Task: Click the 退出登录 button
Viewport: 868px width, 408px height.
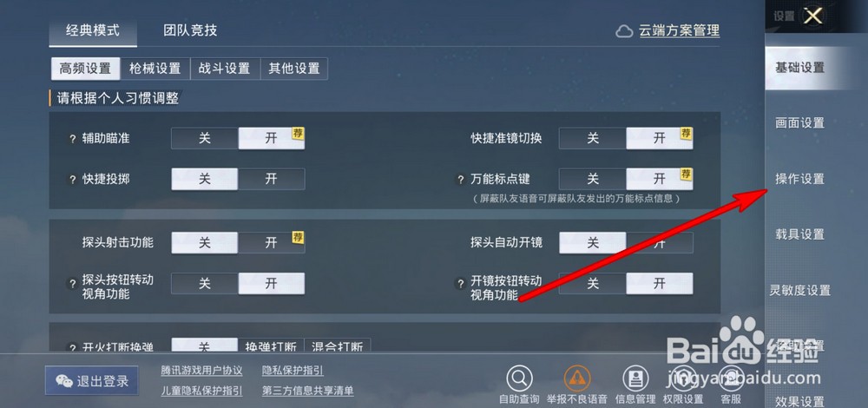Action: pyautogui.click(x=92, y=381)
